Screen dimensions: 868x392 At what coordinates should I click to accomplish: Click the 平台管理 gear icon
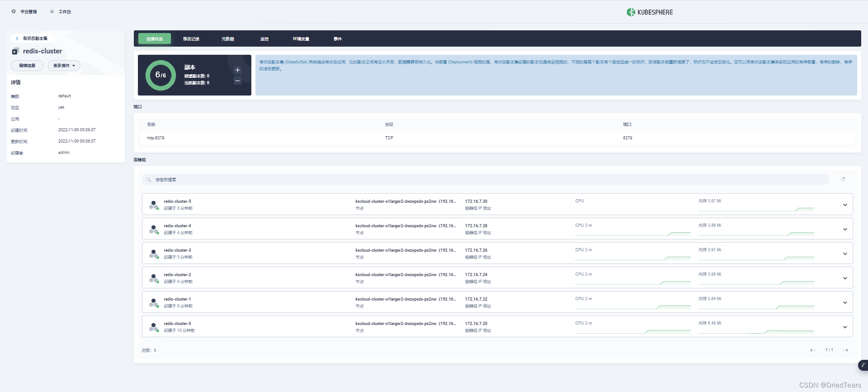point(14,11)
